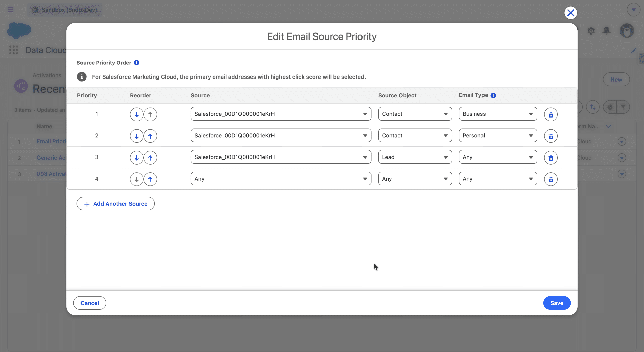Click Source Priority Order info icon
The height and width of the screenshot is (352, 644).
[x=136, y=63]
